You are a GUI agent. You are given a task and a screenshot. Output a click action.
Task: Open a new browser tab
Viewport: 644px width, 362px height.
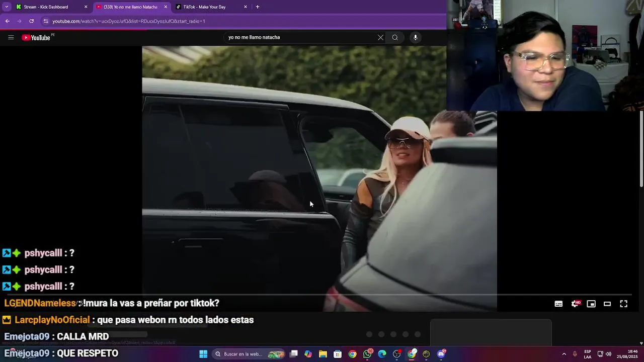coord(258,7)
